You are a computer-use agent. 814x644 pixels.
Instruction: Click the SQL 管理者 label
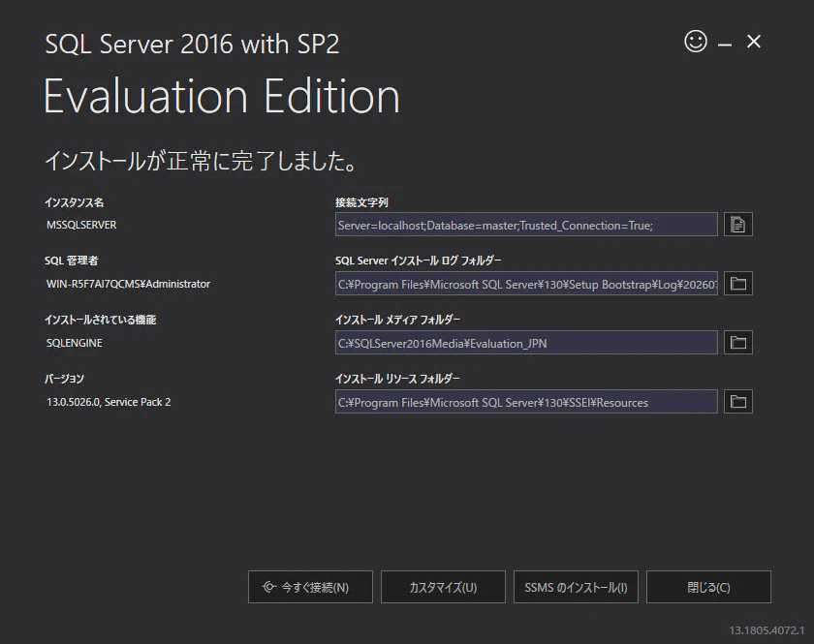(x=71, y=261)
